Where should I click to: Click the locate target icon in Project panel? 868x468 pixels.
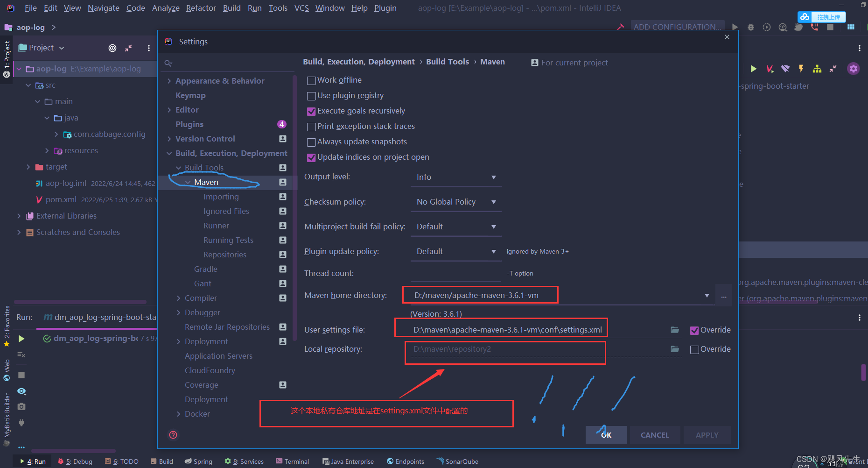[112, 48]
